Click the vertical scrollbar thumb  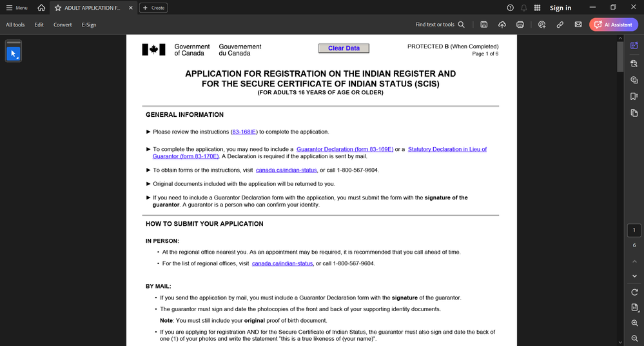(x=620, y=57)
